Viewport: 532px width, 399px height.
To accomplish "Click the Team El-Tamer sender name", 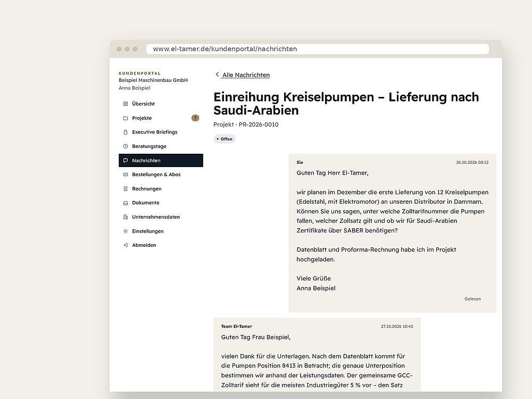I will (x=237, y=327).
